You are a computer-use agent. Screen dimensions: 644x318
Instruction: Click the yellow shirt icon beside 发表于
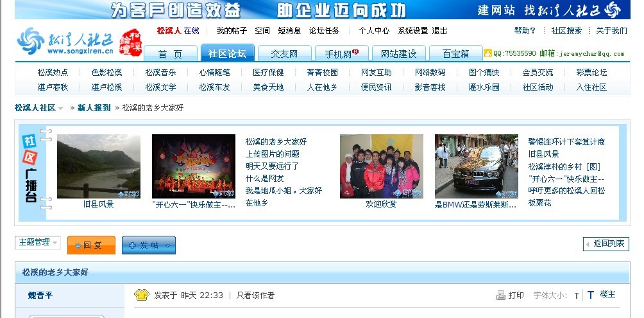pos(142,294)
